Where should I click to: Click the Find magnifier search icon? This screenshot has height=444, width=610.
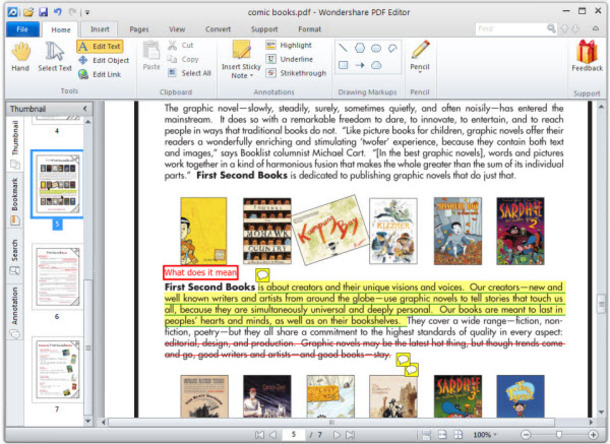[x=551, y=28]
